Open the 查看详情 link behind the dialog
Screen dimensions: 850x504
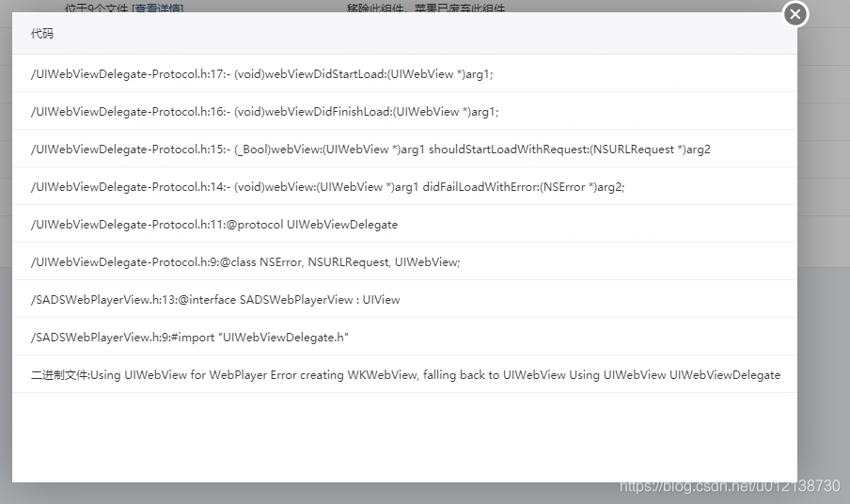(x=157, y=8)
